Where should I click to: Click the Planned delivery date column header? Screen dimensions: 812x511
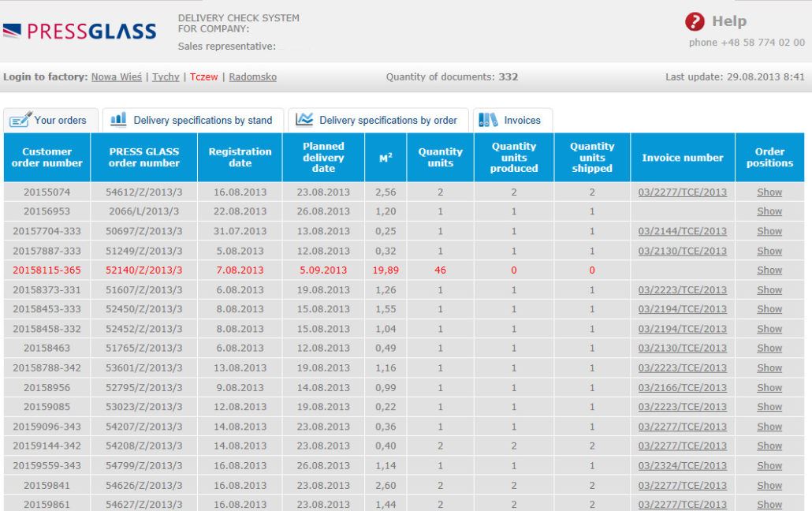(x=324, y=158)
